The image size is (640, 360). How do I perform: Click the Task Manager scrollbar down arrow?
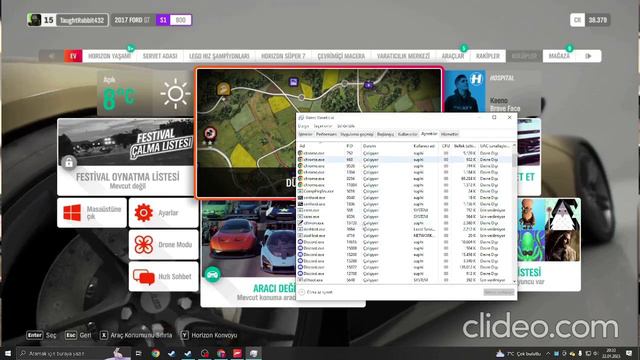[514, 281]
